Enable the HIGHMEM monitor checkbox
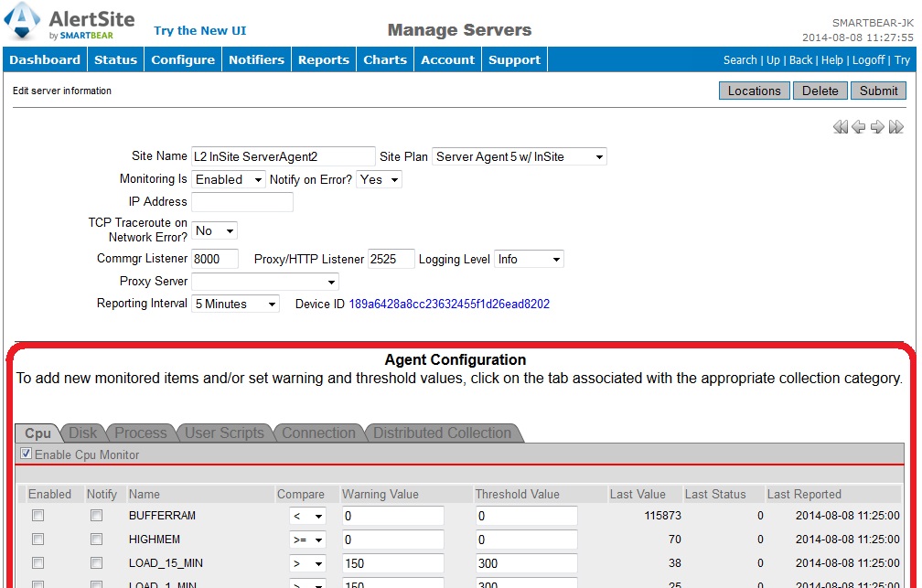922x588 pixels. click(38, 540)
